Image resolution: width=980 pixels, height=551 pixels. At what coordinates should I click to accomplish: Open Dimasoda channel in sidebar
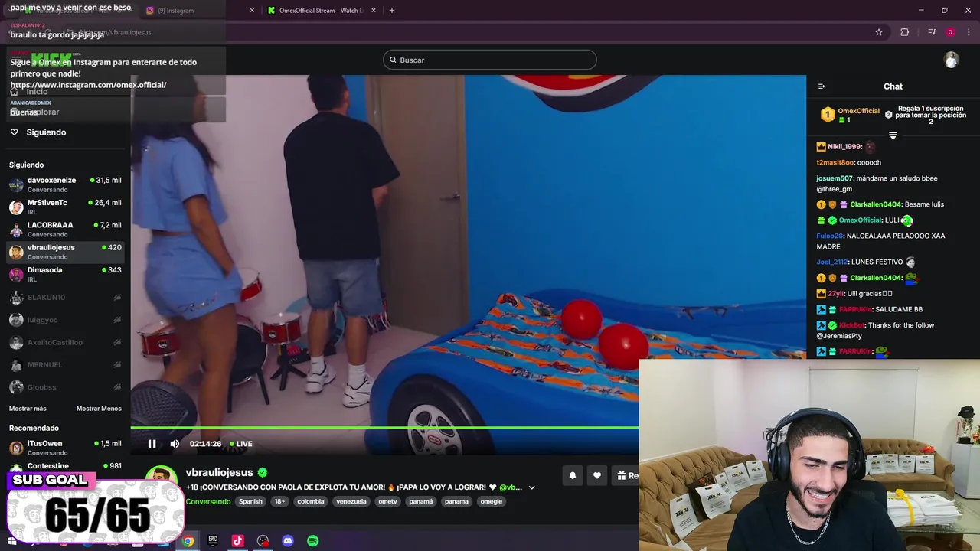point(65,274)
